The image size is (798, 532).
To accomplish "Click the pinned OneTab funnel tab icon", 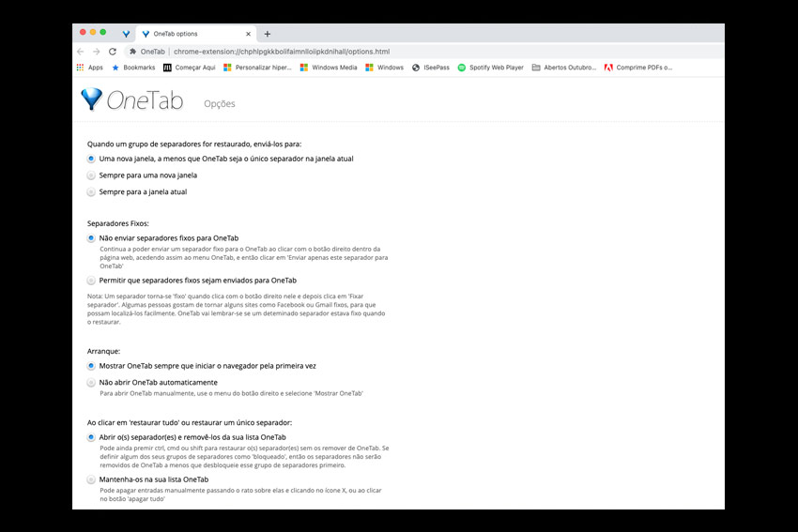I will coord(126,34).
